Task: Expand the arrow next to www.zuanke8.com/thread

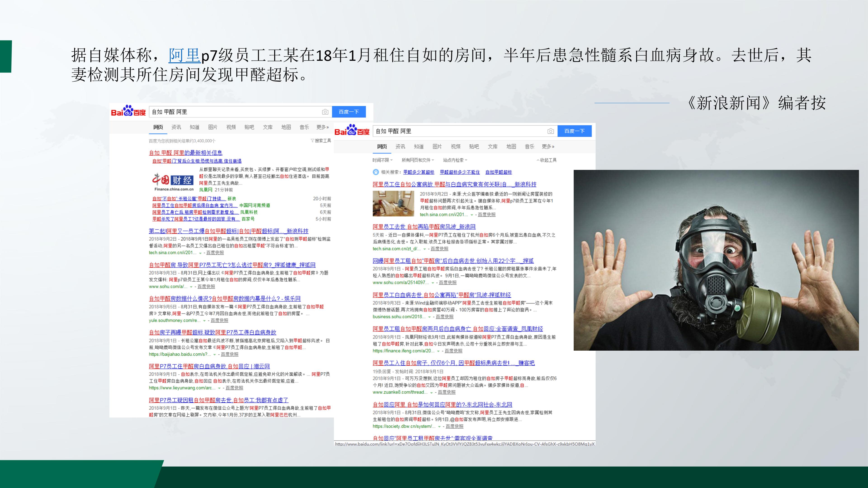Action: [431, 393]
